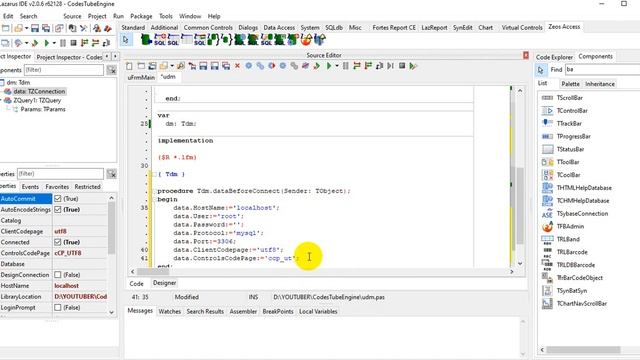This screenshot has height=360, width=640.
Task: Click Save icon in main toolbar
Action: click(x=35, y=28)
